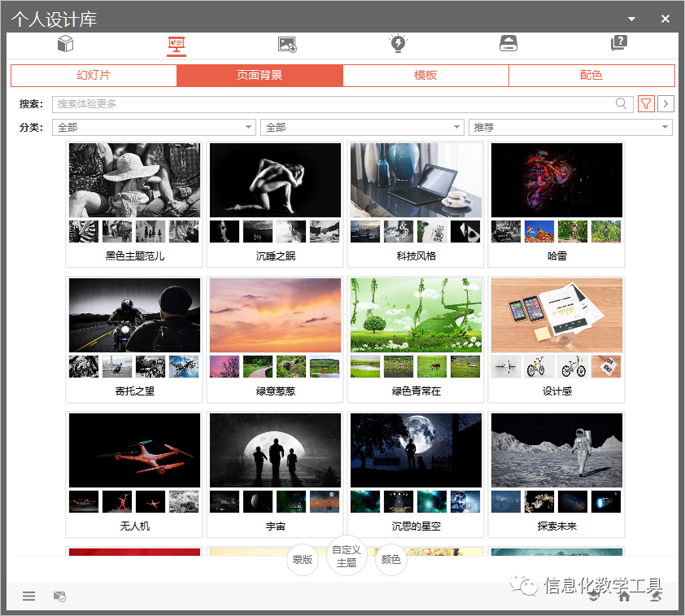This screenshot has width=685, height=616.
Task: Click the 宇宙 title text
Action: pos(275,526)
